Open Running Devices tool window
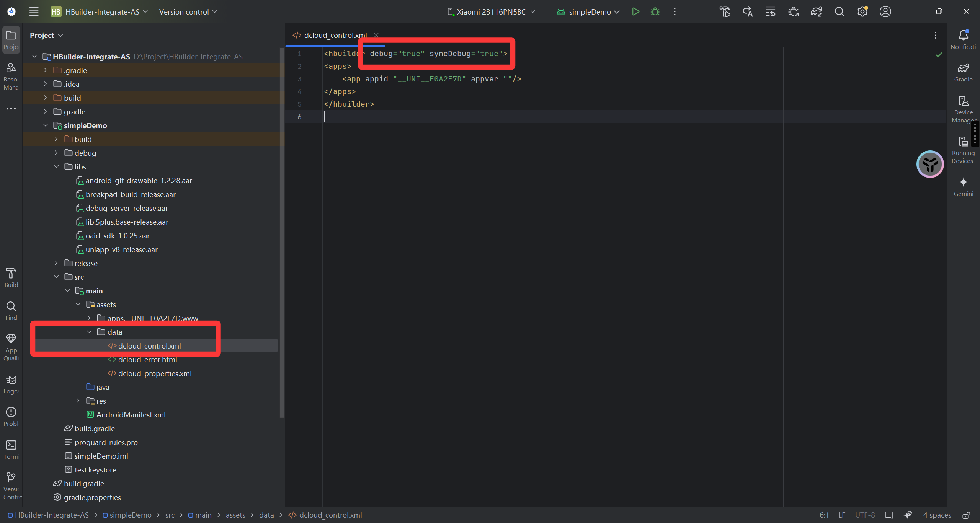 tap(963, 150)
